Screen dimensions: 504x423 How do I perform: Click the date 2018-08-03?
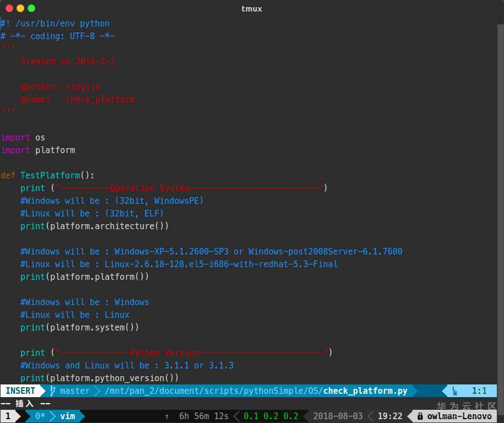pos(338,416)
